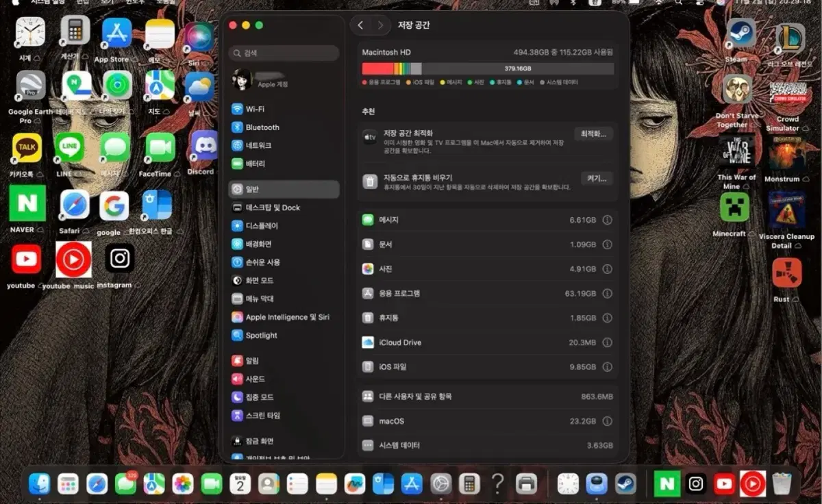
Task: Select 네트워크 in the sidebar
Action: (x=284, y=146)
